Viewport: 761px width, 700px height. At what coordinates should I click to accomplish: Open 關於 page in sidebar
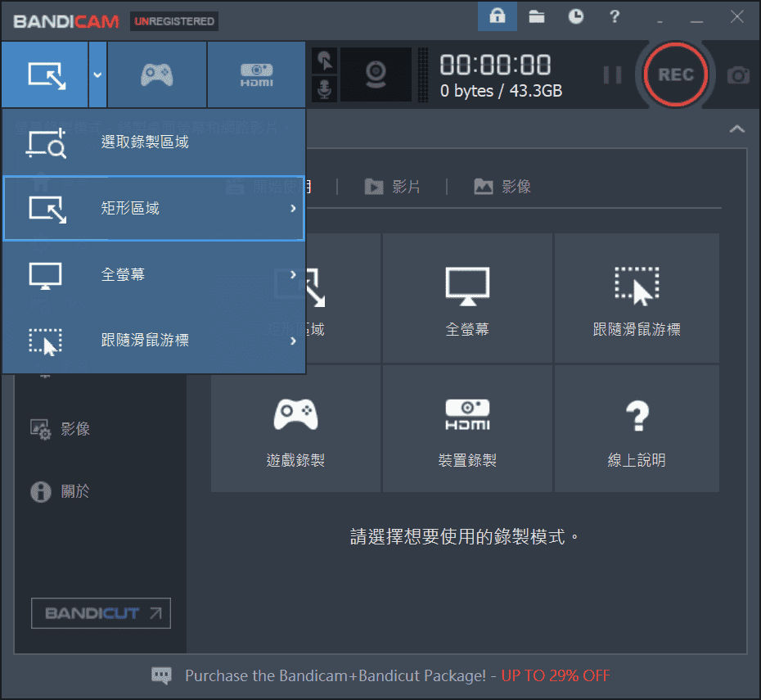point(61,491)
